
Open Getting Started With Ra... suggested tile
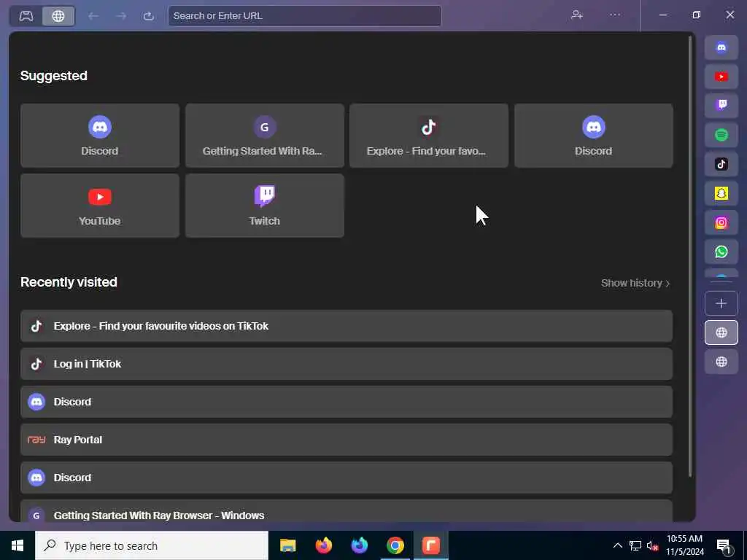(x=264, y=136)
